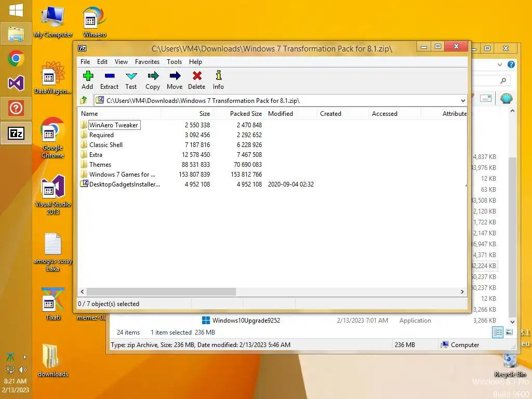Screen dimensions: 532x399
Task: Select Winaero desktop shortcut
Action: (x=95, y=22)
